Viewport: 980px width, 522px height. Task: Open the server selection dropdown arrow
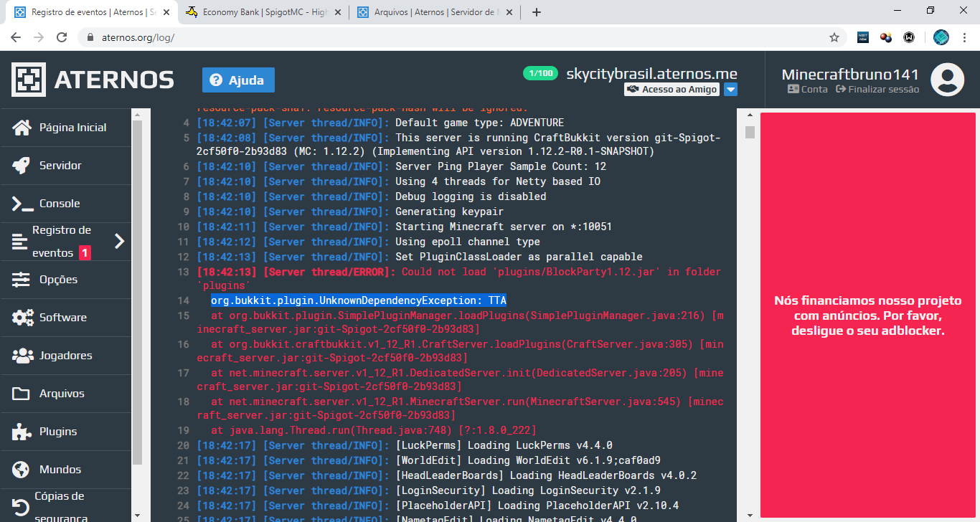[x=730, y=90]
